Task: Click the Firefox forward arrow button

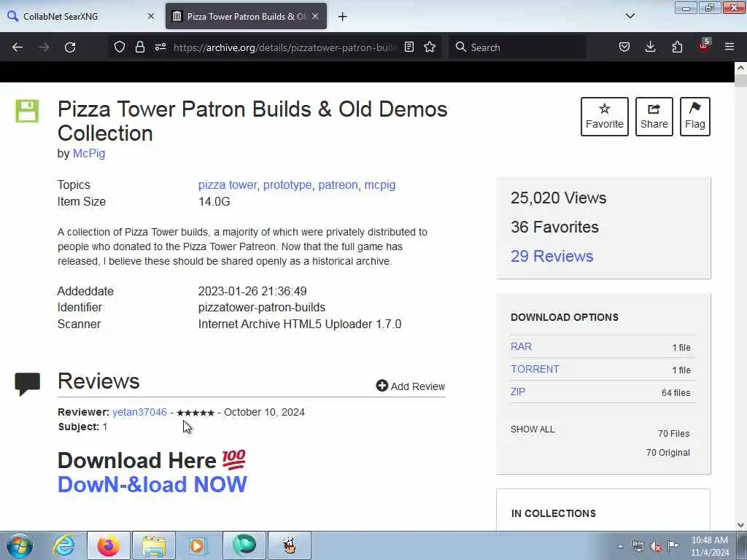Action: tap(44, 47)
